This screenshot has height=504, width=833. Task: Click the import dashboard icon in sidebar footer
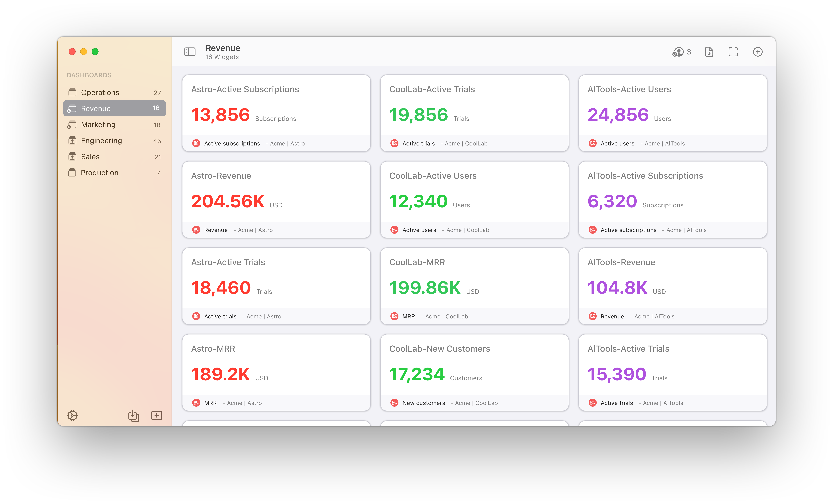tap(133, 415)
